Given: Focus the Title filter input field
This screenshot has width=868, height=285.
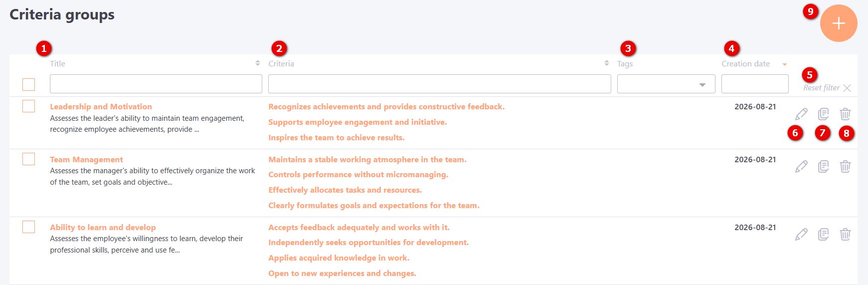Looking at the screenshot, I should click(x=156, y=84).
